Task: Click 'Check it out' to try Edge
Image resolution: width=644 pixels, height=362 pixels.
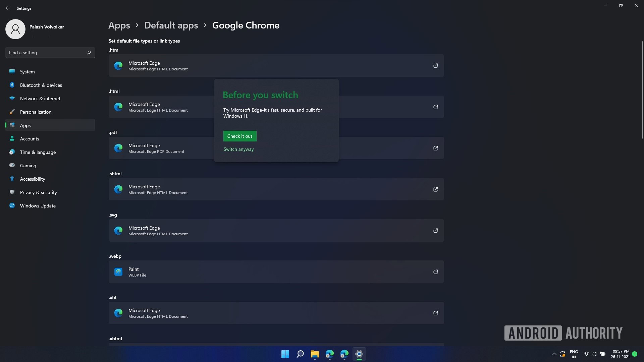Action: tap(239, 136)
